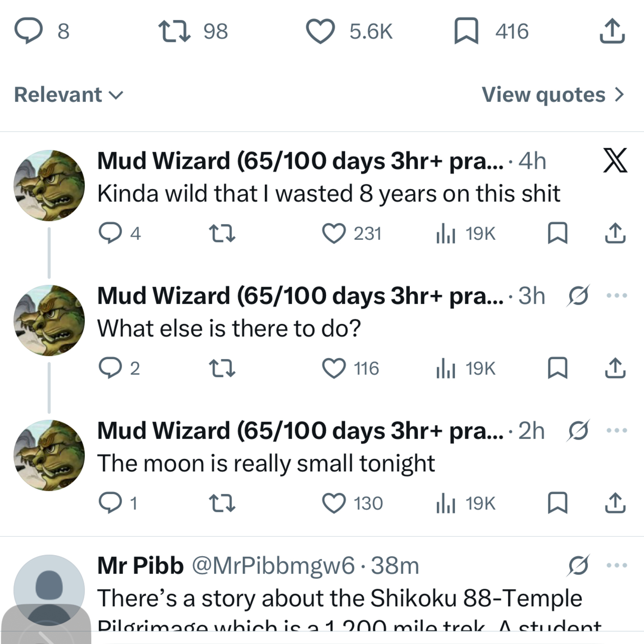Share "What else is there to do?" reply
Image resolution: width=644 pixels, height=644 pixels.
(615, 368)
